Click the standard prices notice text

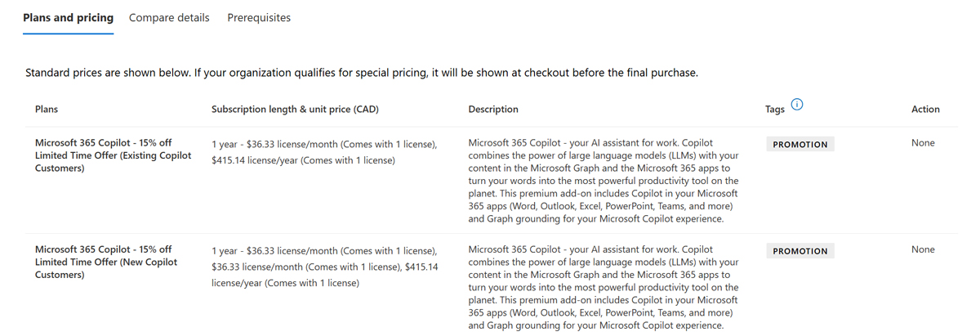point(362,73)
